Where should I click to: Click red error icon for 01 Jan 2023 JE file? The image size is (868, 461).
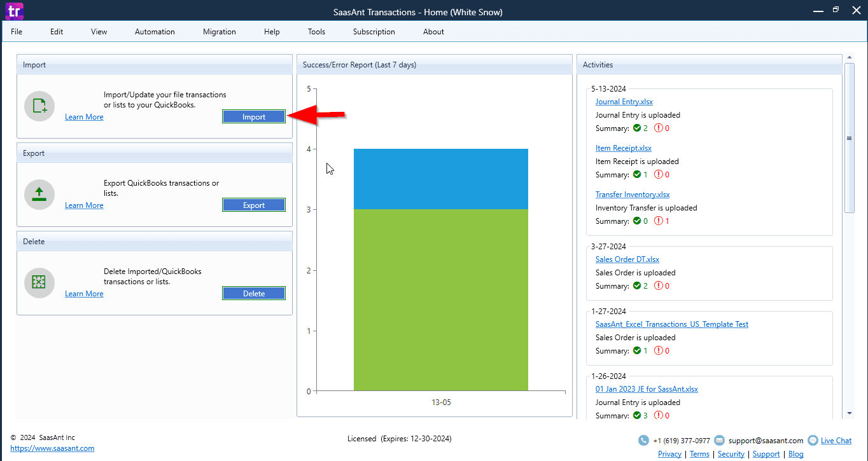659,416
